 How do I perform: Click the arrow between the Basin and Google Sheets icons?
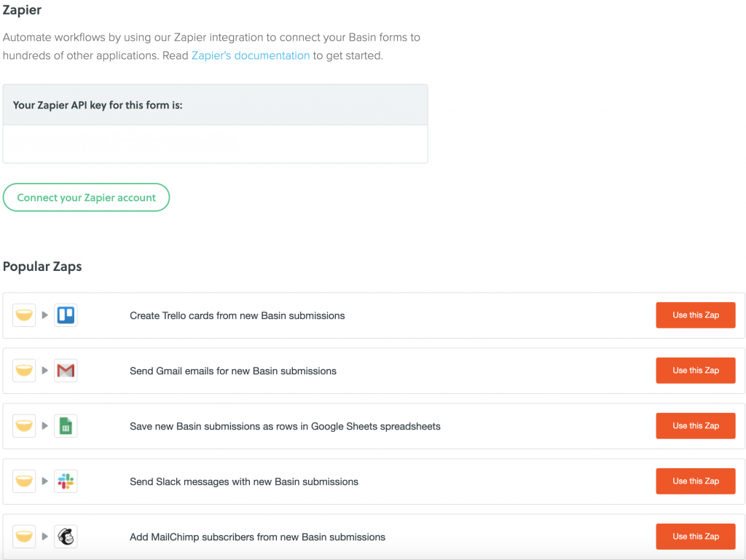[44, 426]
